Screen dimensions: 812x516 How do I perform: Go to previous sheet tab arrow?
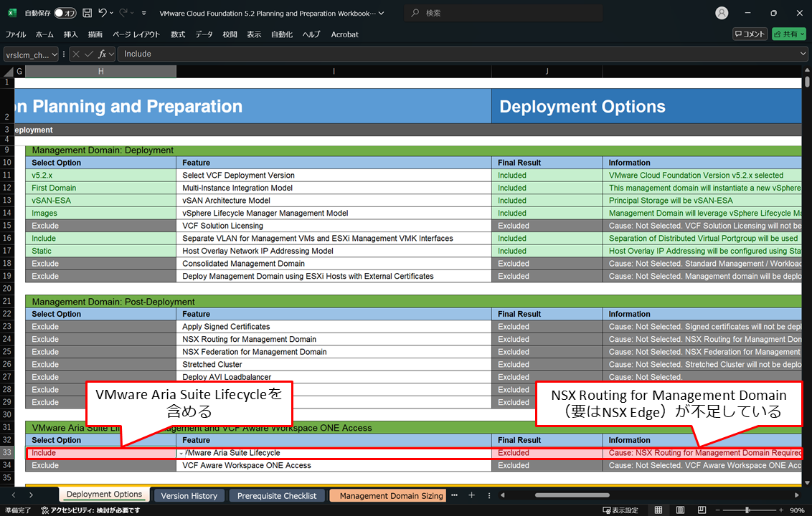pos(14,495)
